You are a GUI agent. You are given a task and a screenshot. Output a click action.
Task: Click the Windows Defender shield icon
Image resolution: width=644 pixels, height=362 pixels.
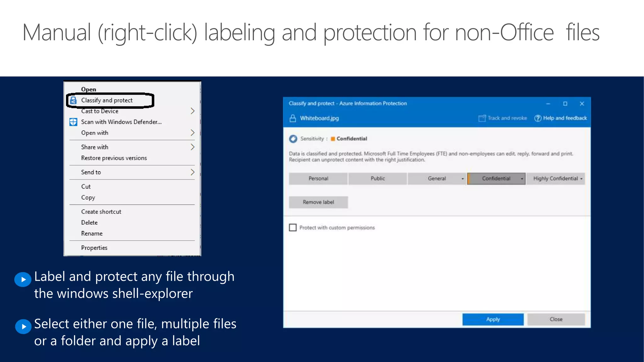pos(73,122)
